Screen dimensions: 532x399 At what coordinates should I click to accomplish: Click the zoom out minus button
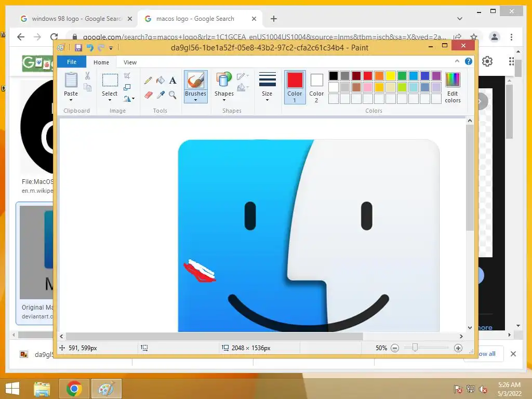click(395, 348)
